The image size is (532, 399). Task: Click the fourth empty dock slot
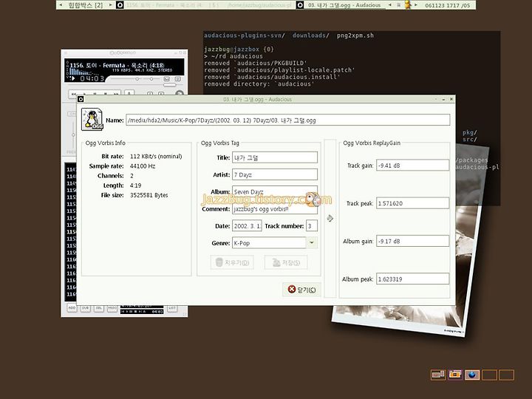[490, 375]
